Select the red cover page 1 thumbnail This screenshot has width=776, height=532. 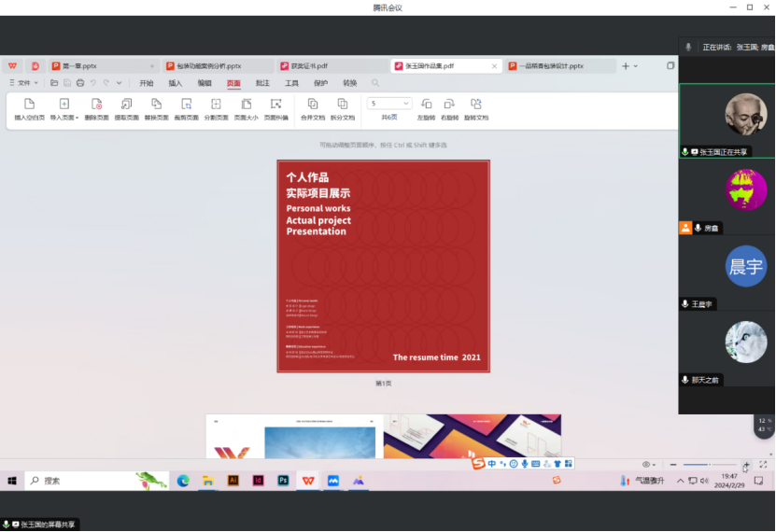pyautogui.click(x=383, y=266)
